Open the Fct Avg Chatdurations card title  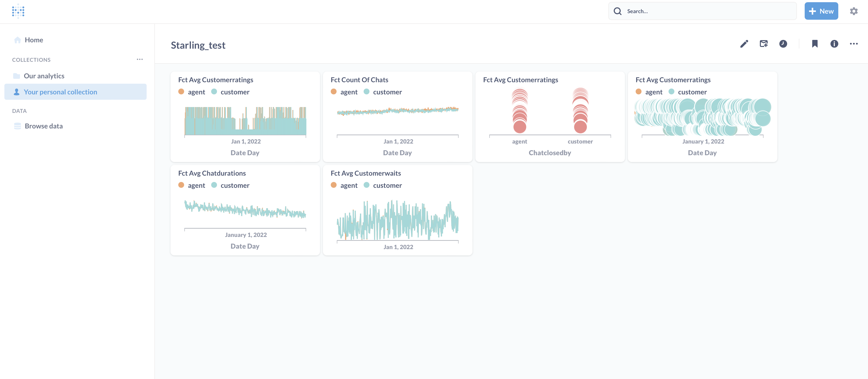coord(212,173)
